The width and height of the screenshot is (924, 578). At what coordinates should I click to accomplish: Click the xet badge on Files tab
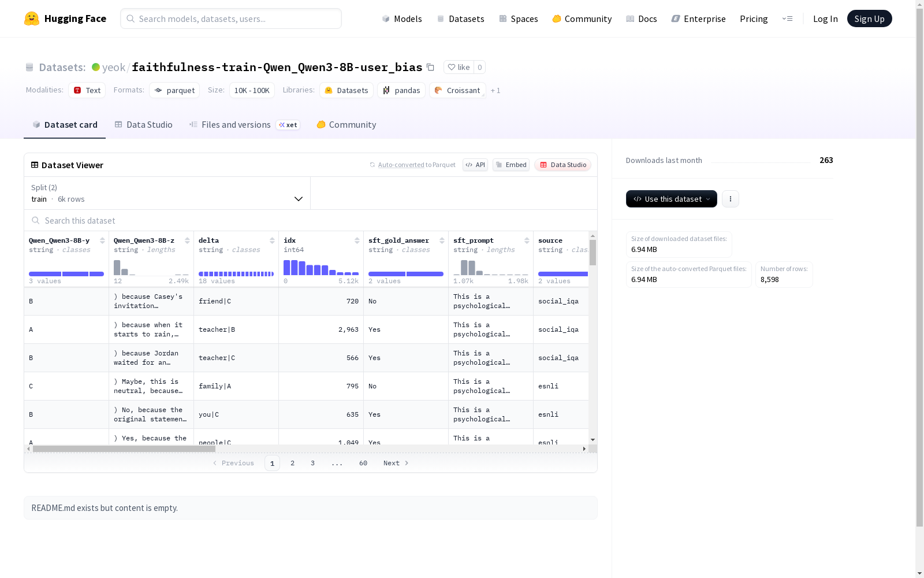coord(288,125)
